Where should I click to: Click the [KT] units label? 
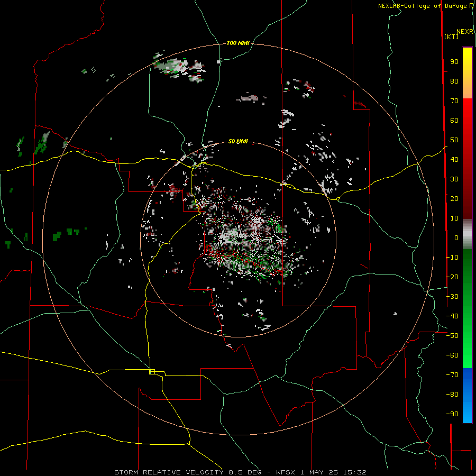pyautogui.click(x=452, y=36)
